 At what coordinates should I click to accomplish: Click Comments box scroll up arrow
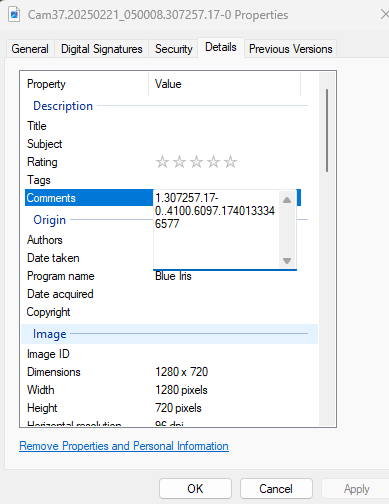pyautogui.click(x=287, y=200)
